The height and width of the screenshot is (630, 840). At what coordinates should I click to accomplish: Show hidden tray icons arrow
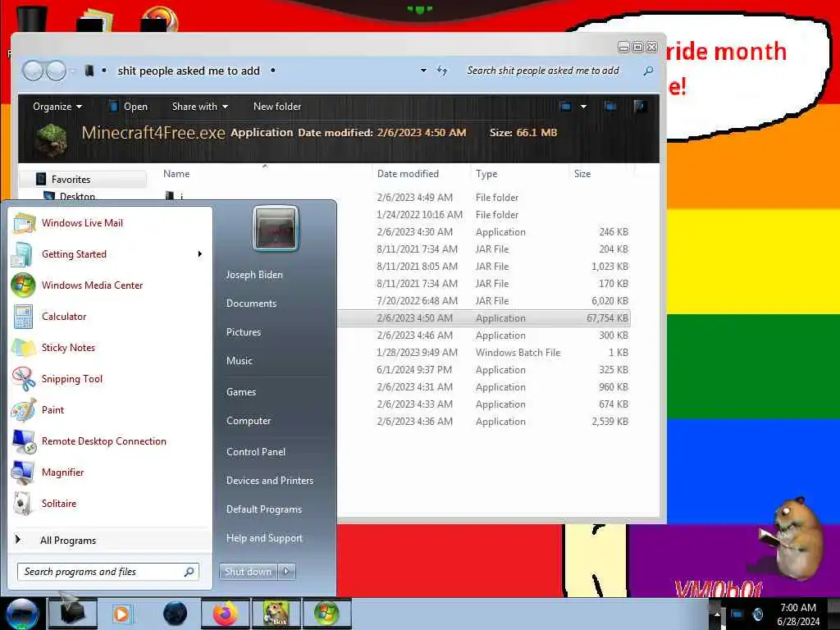click(x=717, y=614)
